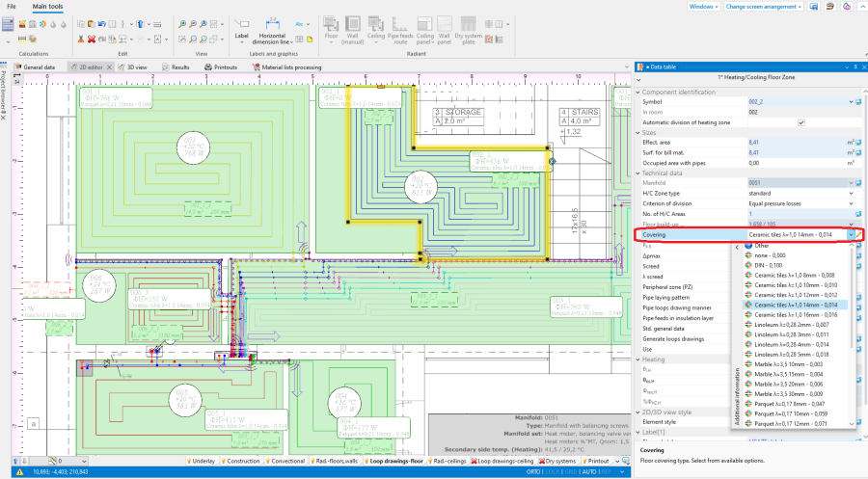Switch to Main tools ribbon tab
Screen dimensions: 868x479
(x=47, y=7)
